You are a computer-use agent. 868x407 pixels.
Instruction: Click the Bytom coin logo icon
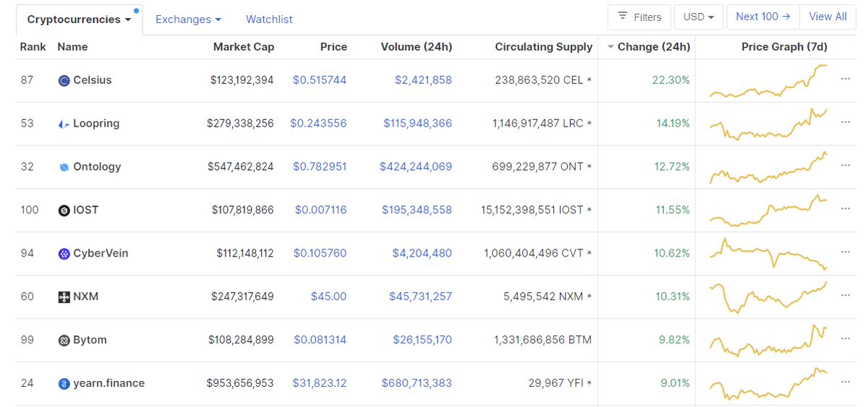[x=64, y=340]
